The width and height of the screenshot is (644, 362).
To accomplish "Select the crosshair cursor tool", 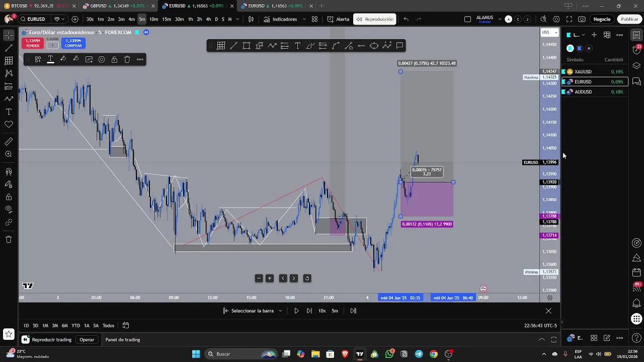I will point(9,35).
